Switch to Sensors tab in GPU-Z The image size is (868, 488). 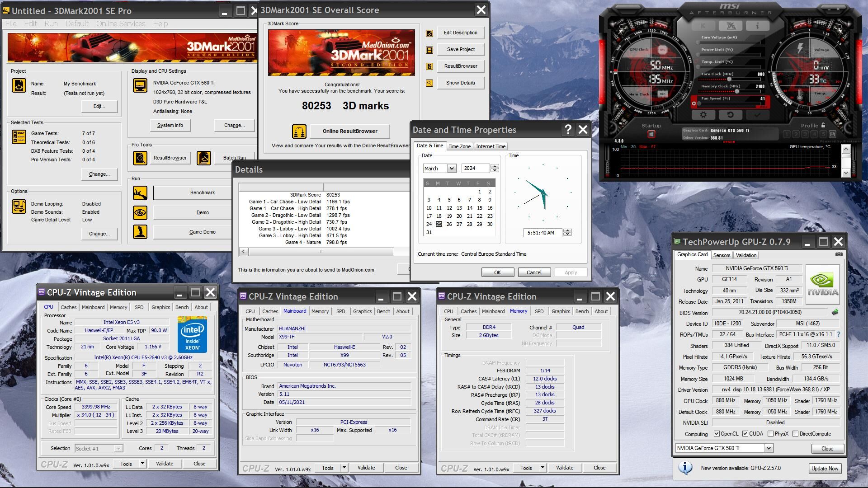click(722, 255)
